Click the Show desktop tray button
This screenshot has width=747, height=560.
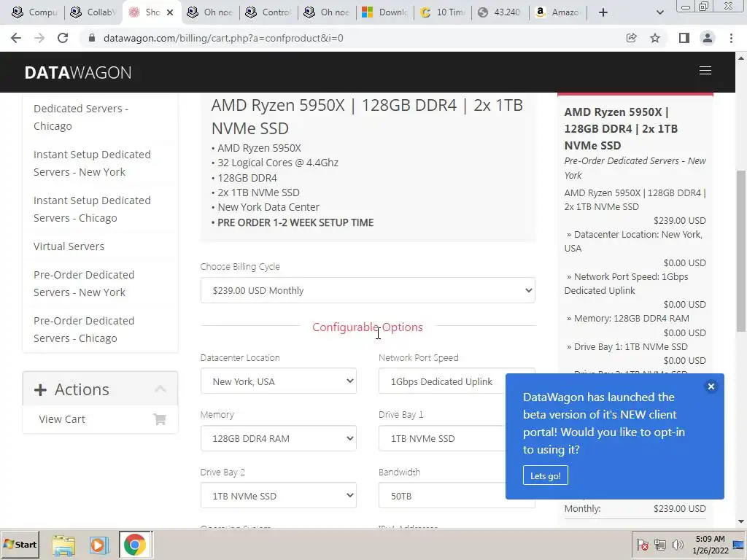pyautogui.click(x=740, y=545)
